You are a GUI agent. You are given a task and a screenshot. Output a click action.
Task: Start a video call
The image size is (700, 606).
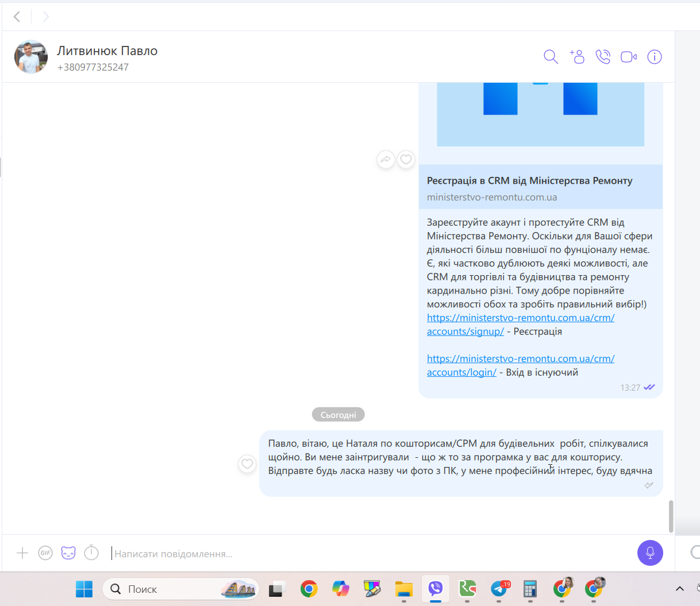[x=629, y=57]
